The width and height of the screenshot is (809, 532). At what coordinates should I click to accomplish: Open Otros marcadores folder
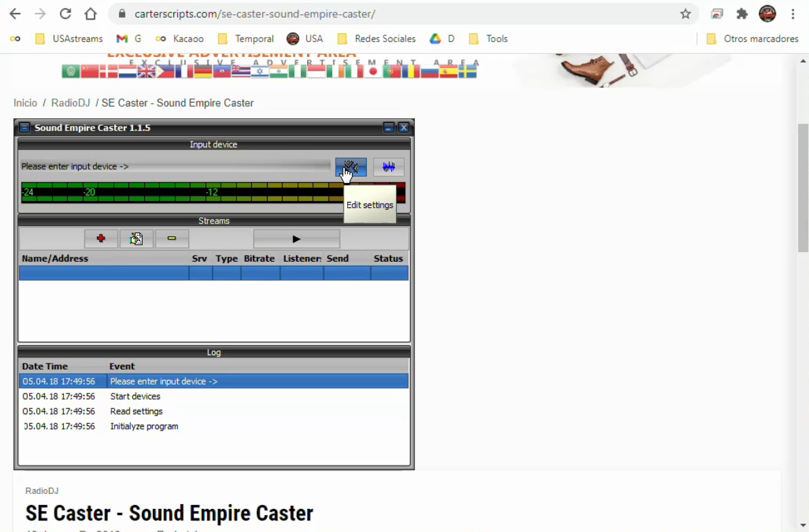(752, 39)
